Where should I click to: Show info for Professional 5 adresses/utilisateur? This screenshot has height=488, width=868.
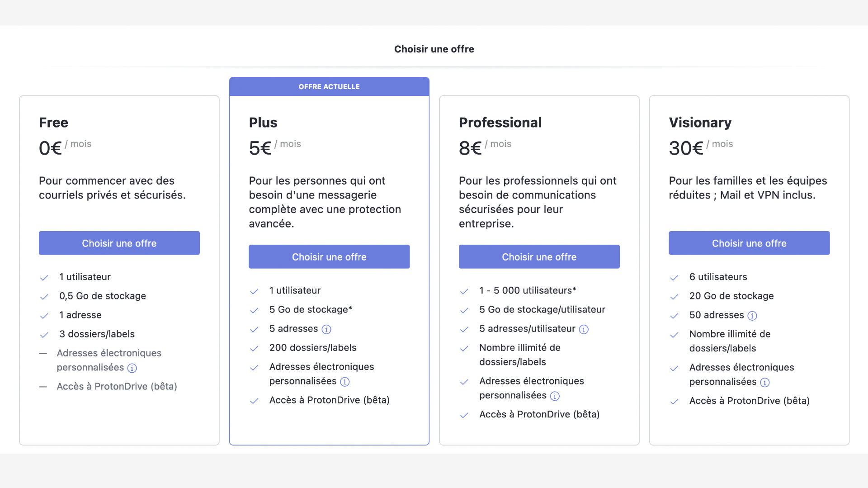tap(584, 329)
